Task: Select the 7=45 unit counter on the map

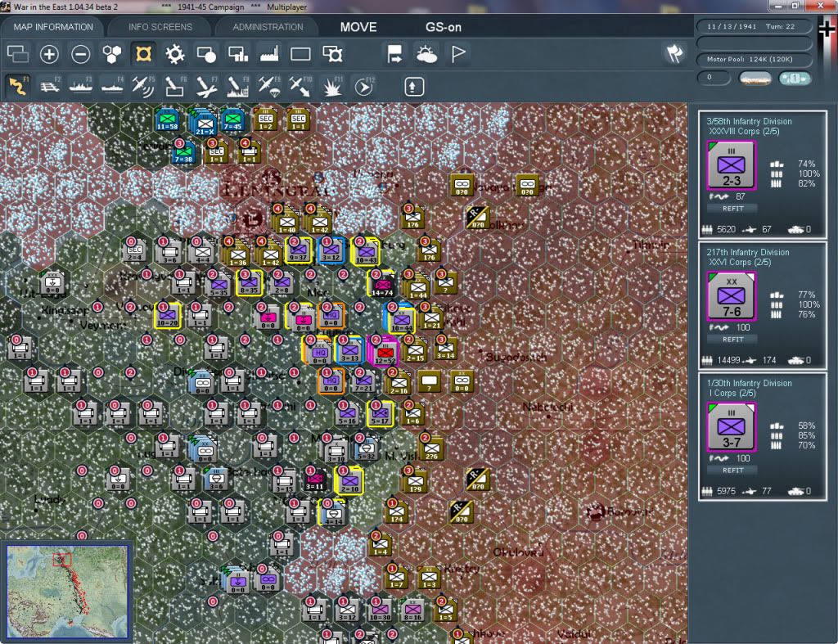Action: [x=232, y=119]
